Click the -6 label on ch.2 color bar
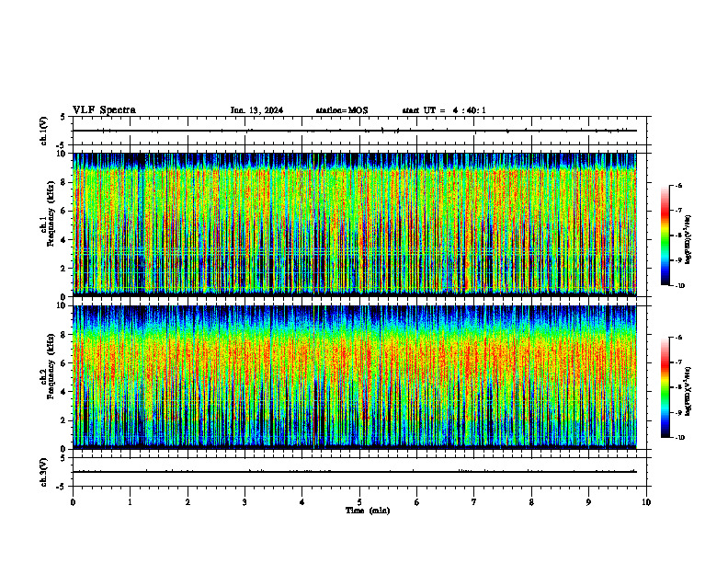728x563 pixels. tap(678, 338)
